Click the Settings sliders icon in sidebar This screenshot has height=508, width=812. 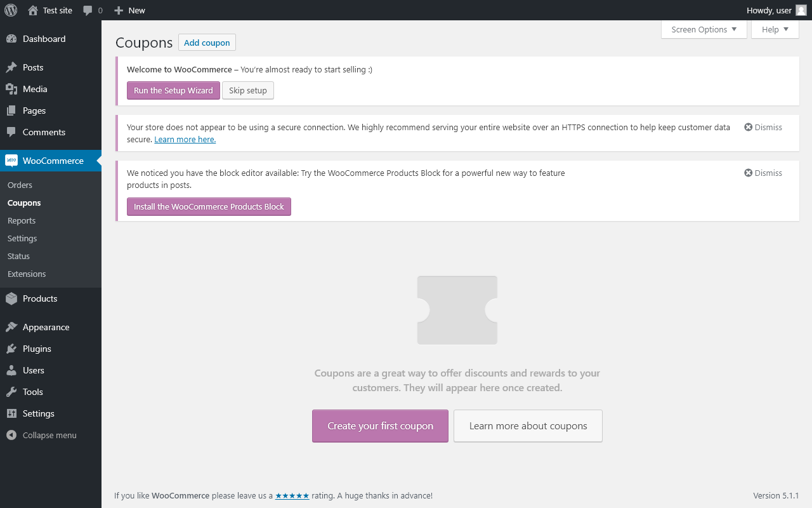click(11, 413)
